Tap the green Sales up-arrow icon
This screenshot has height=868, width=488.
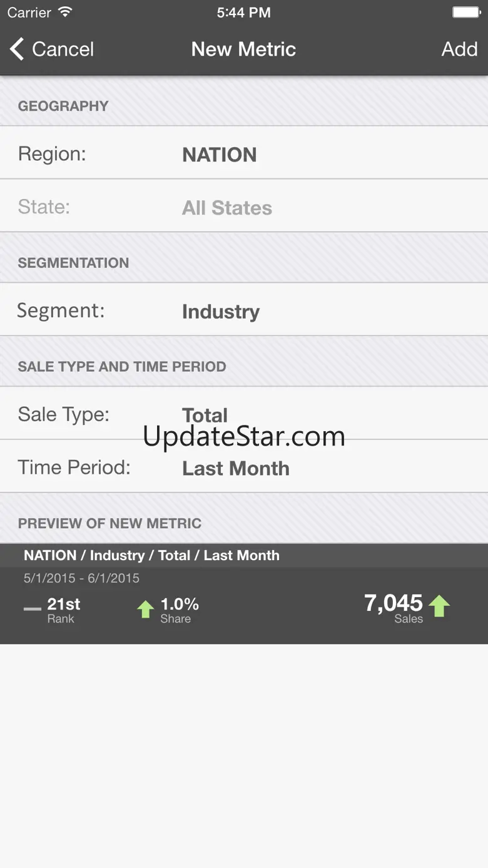pos(439,606)
